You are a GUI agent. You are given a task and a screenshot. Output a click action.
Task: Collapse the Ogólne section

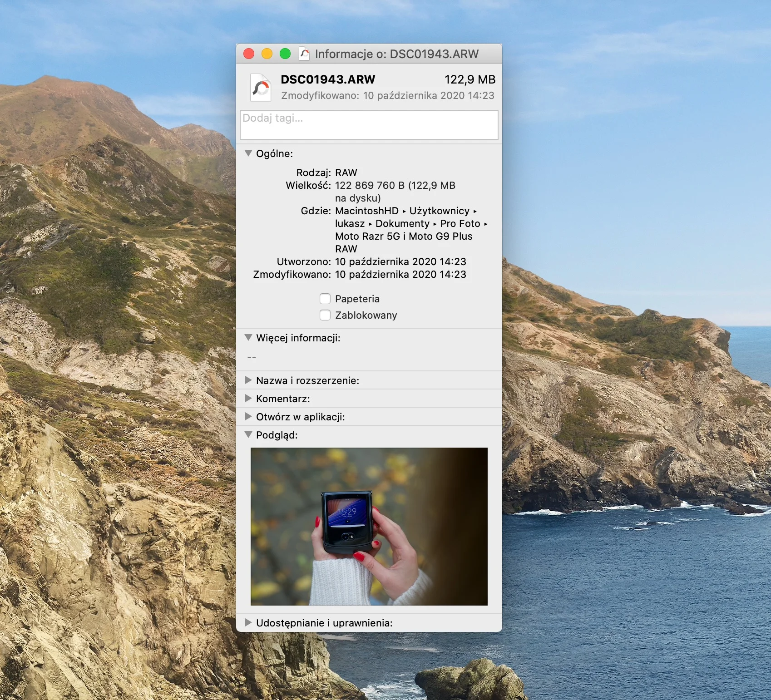[x=248, y=153]
